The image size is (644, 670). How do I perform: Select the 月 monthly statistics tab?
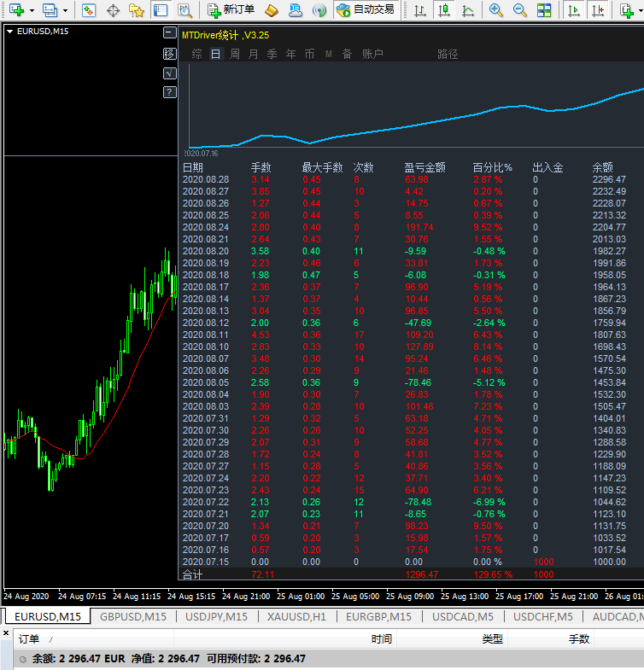point(253,54)
